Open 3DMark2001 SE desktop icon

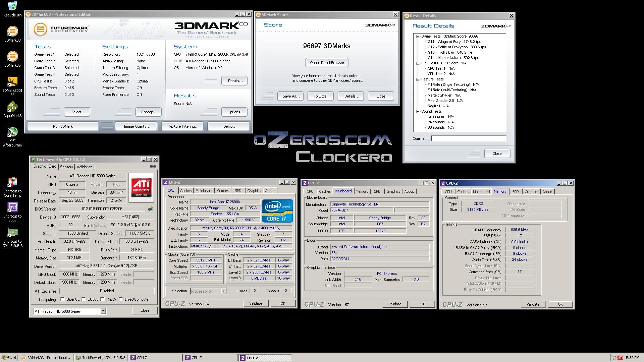tap(12, 86)
